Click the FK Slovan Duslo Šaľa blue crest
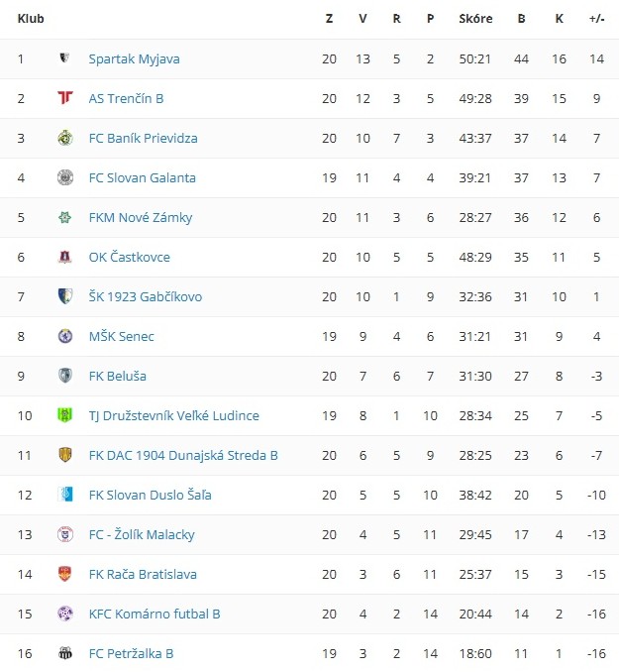The width and height of the screenshot is (619, 672). (65, 495)
